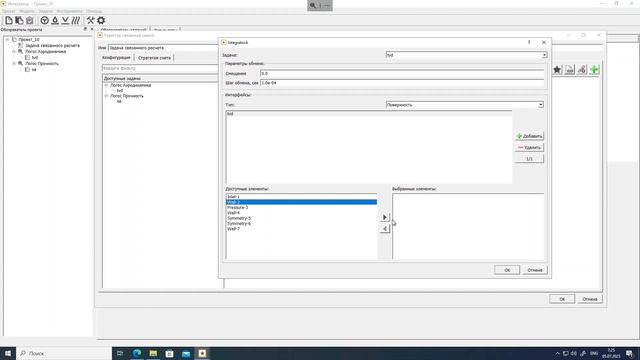Collapse Логос Прочность in available tasks list
The height and width of the screenshot is (360, 640).
(106, 96)
